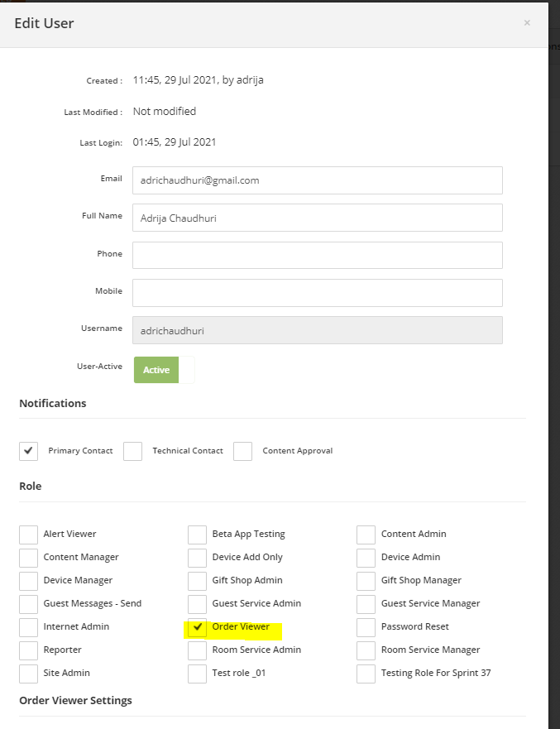560x729 pixels.
Task: Check the Content Admin role
Action: [365, 535]
